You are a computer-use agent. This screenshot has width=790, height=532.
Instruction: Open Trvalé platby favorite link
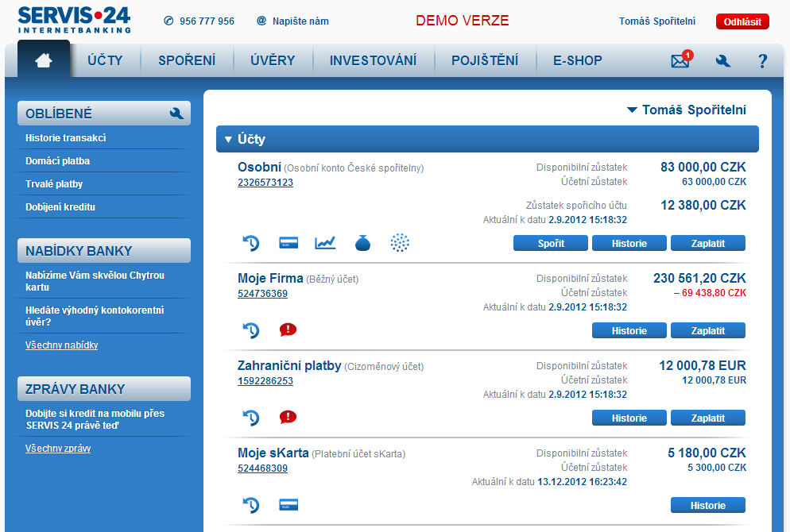[54, 184]
